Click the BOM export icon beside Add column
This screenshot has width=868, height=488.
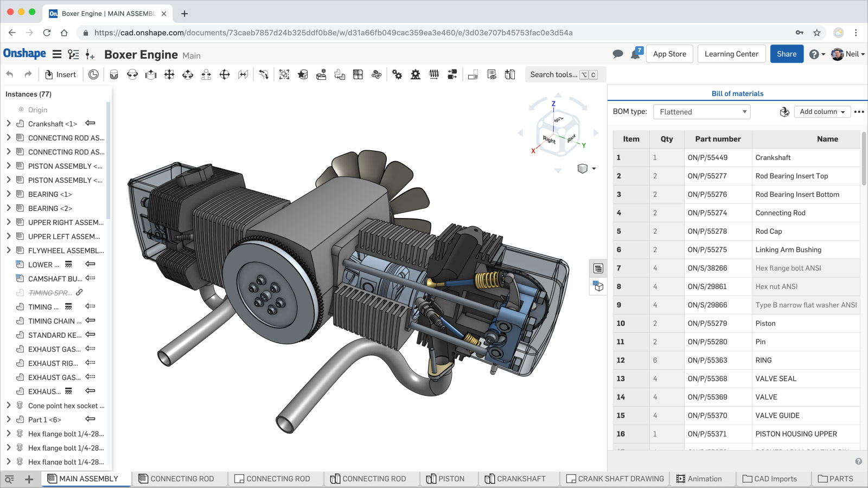coord(783,112)
